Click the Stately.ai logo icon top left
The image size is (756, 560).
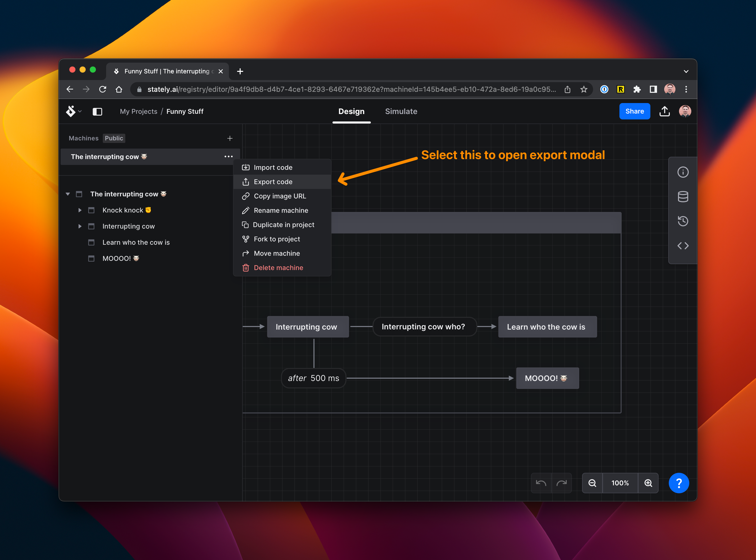tap(71, 111)
